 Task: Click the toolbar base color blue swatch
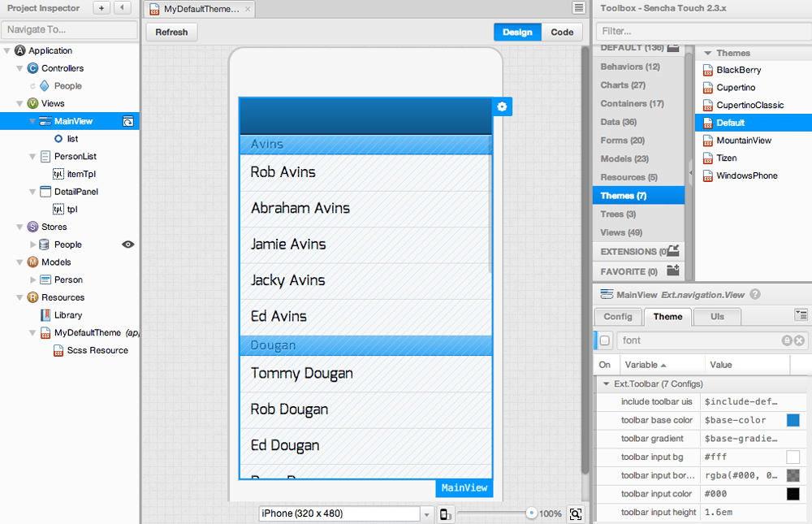[x=793, y=420]
